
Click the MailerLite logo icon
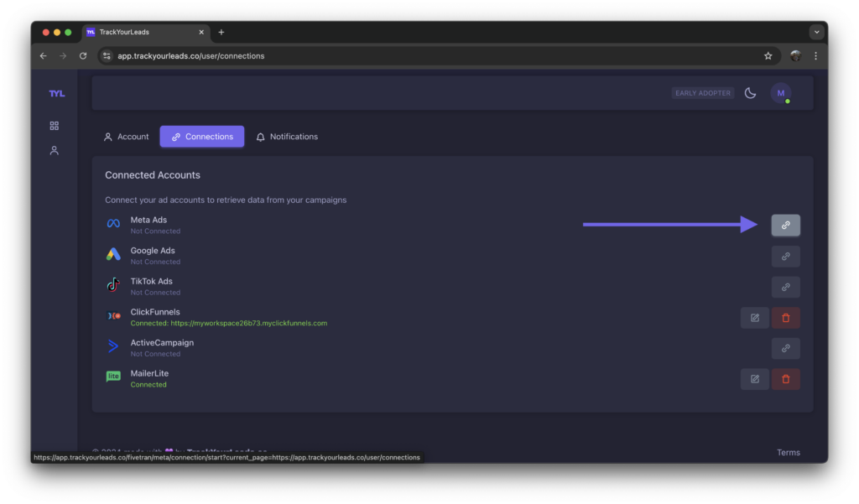[113, 377]
